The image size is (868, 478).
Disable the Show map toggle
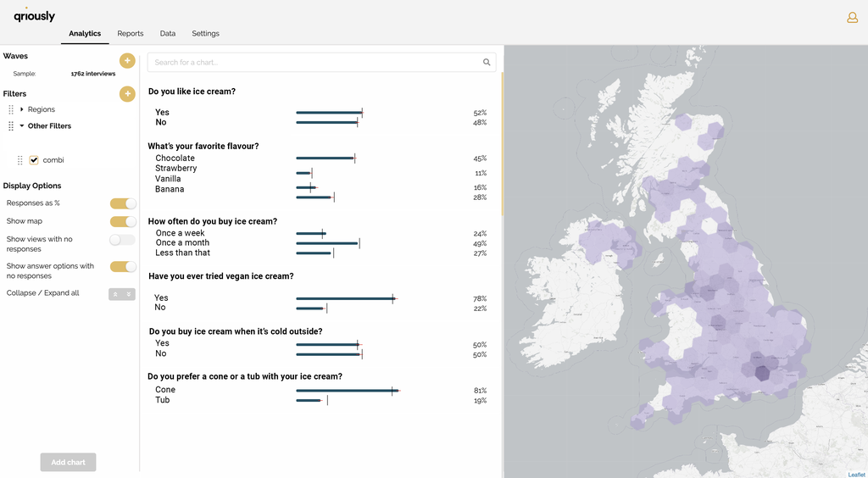(123, 221)
